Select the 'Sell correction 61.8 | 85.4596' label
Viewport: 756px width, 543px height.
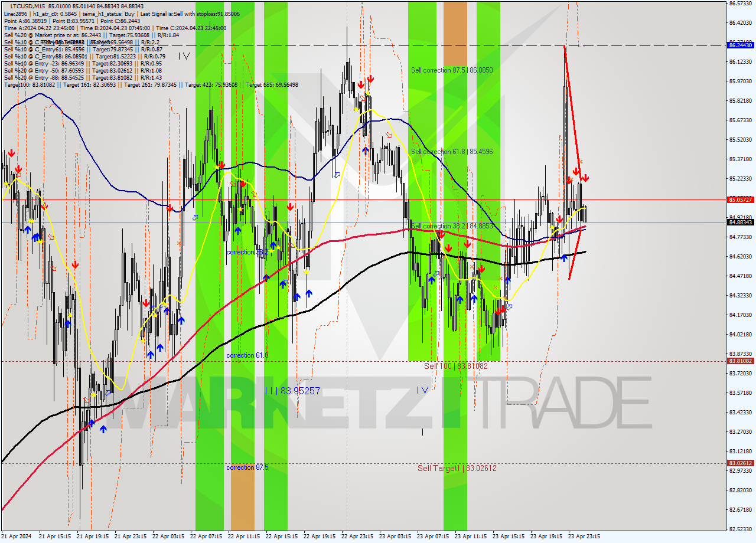tap(452, 152)
